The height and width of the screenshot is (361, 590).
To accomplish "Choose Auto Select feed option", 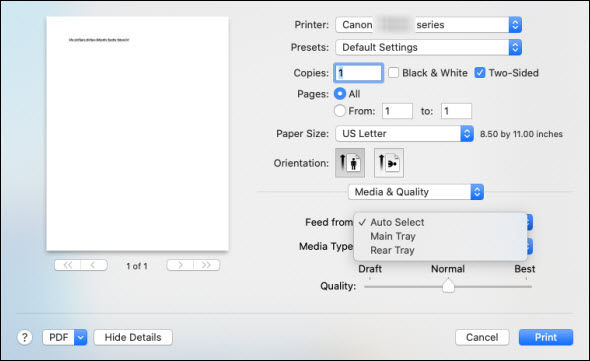I will (440, 222).
